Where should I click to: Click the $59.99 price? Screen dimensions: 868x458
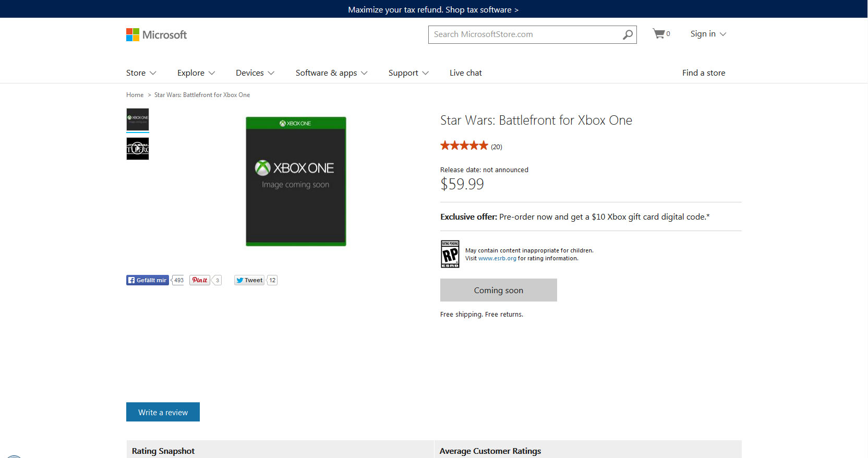click(462, 184)
